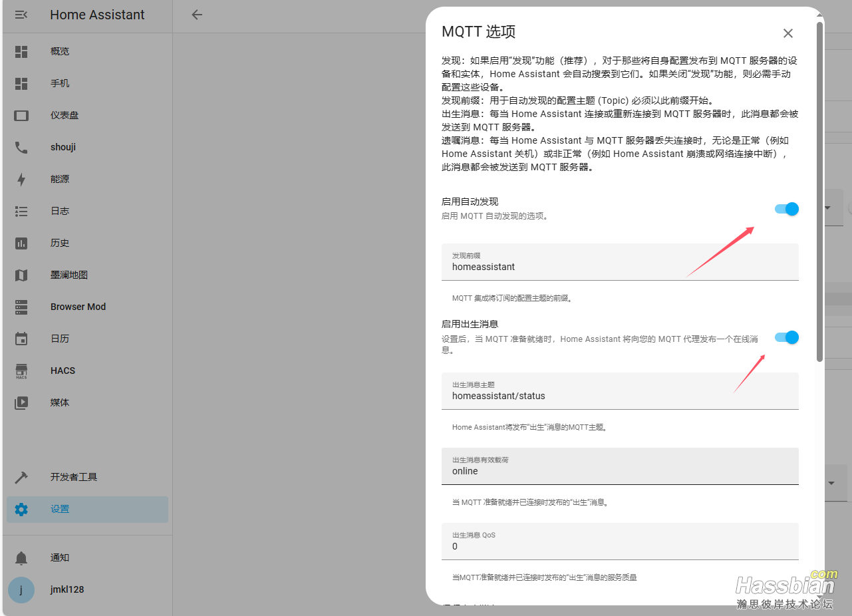Click the Home Assistant title
The width and height of the screenshot is (852, 616).
click(x=97, y=15)
